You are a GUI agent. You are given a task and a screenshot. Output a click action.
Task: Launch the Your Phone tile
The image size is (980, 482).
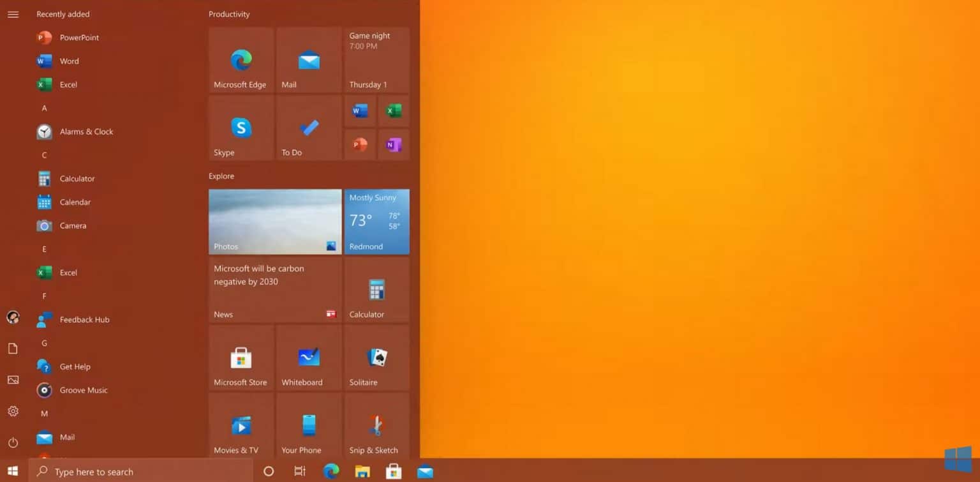click(308, 425)
